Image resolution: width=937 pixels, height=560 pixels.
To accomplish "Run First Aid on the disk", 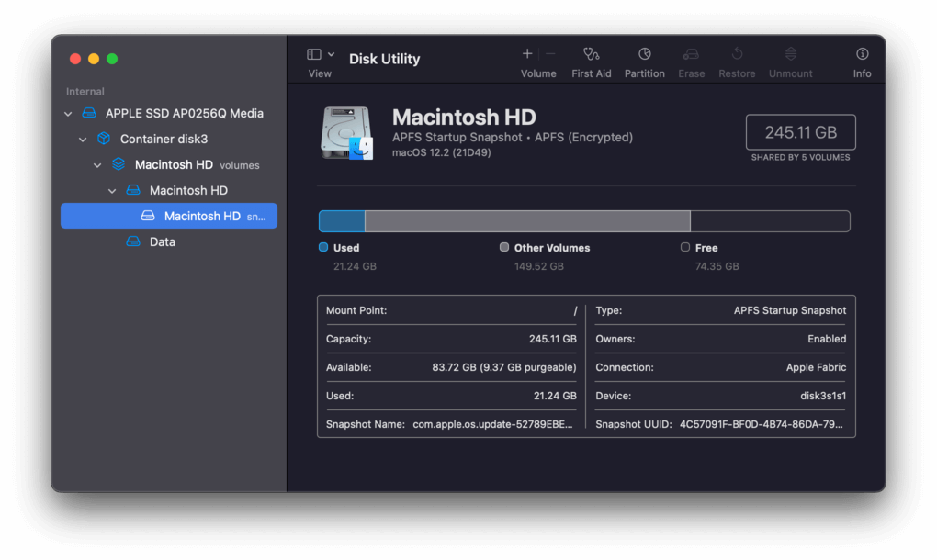I will [x=591, y=55].
